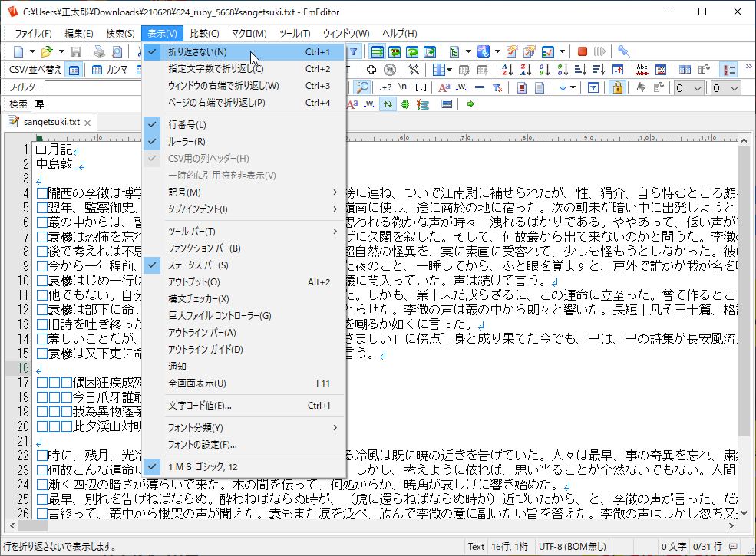Viewport: 756px width, 556px height.
Task: Click the clear filter funnel icon
Action: pos(497,87)
